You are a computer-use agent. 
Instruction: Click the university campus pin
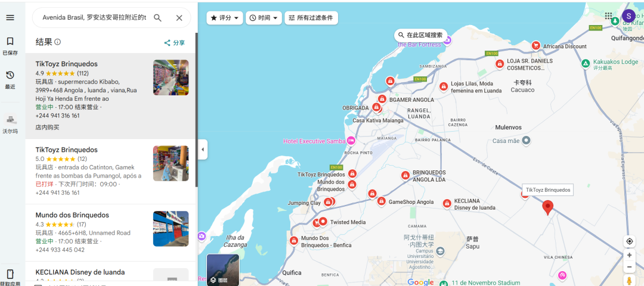coord(440,251)
